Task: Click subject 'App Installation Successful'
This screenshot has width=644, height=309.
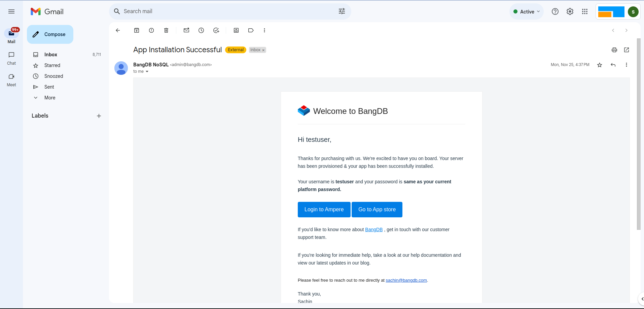Action: [x=177, y=50]
